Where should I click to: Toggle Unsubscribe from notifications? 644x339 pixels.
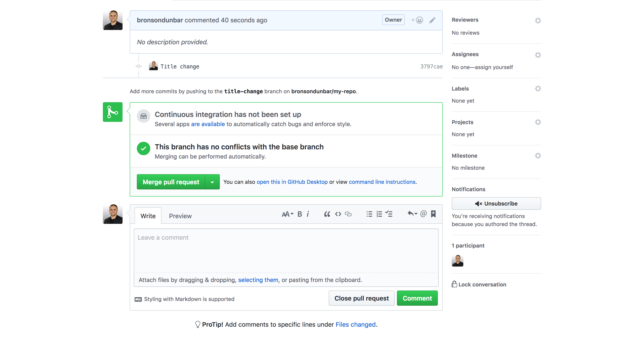coord(496,203)
